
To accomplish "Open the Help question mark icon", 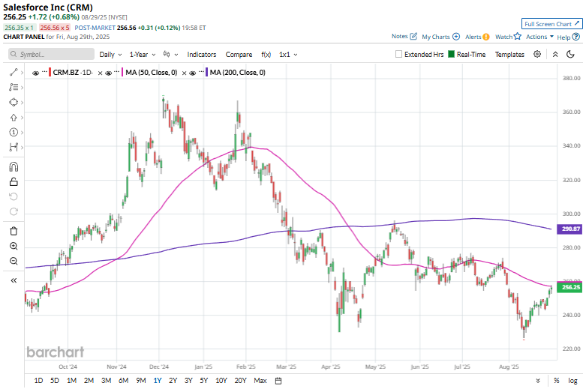I will click(576, 37).
